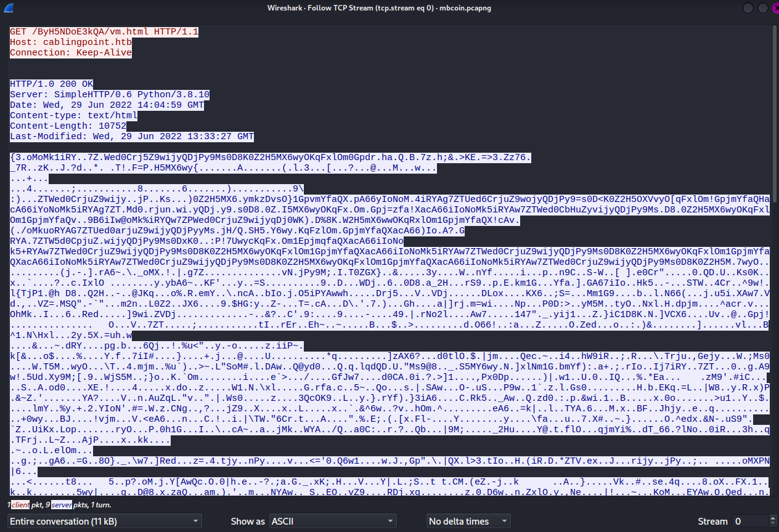This screenshot has width=779, height=532.
Task: Click the Wireshark fin icon in title bar
Action: coord(8,8)
